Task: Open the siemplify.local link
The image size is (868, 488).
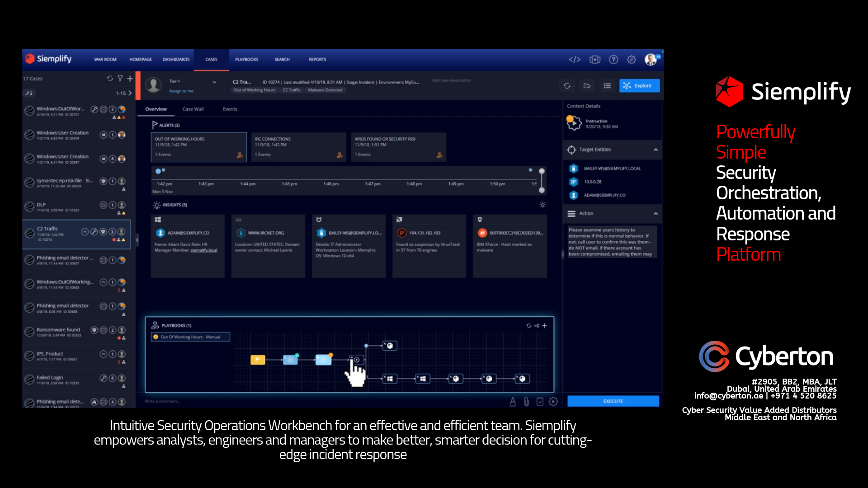Action: (x=204, y=250)
